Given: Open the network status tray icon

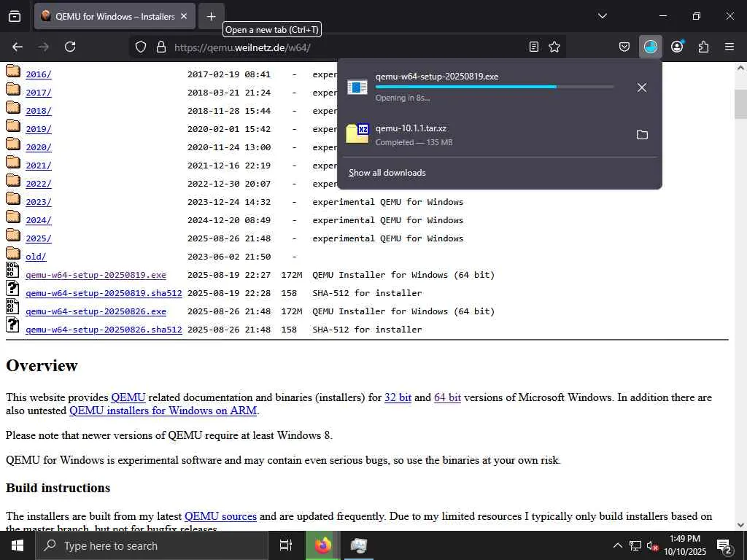Looking at the screenshot, I should click(635, 545).
